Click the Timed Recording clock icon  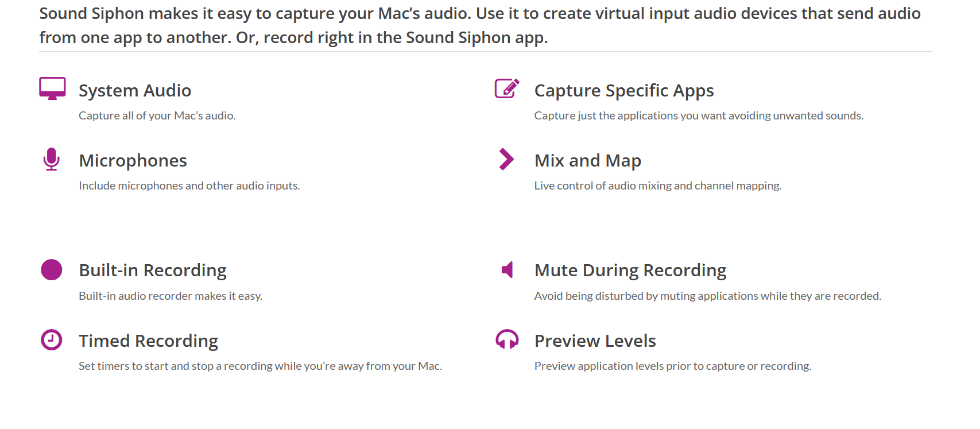[x=52, y=339]
